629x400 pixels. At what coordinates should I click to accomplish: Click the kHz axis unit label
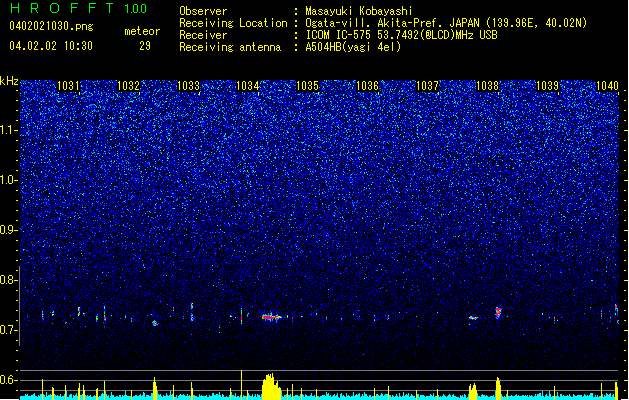pyautogui.click(x=9, y=81)
